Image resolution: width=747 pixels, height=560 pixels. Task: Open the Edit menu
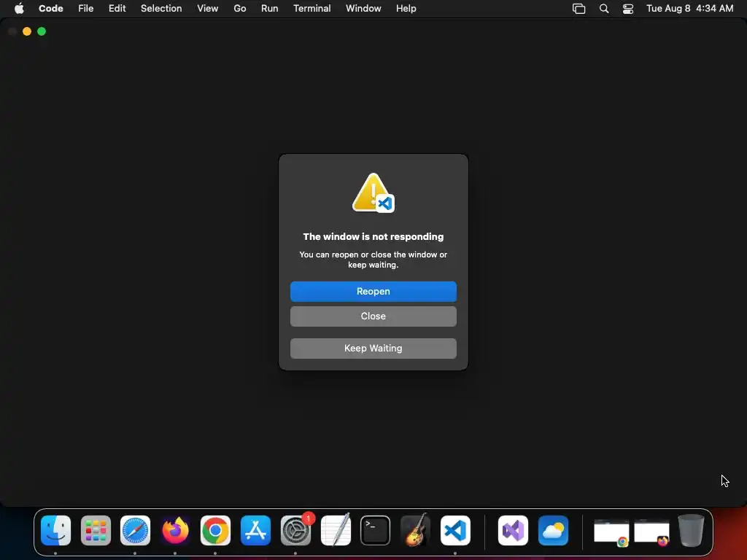[x=117, y=9]
